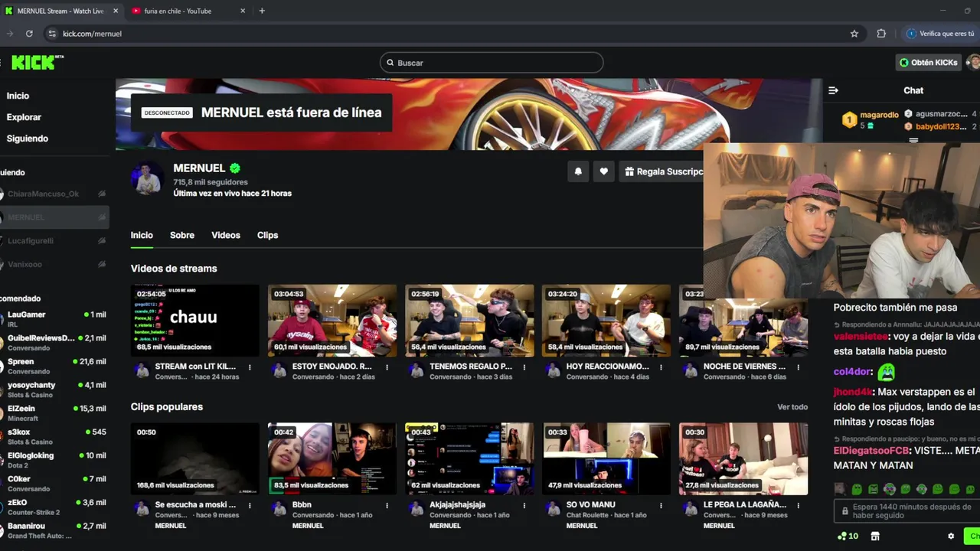This screenshot has height=551, width=980.
Task: Open the Kick shop storefront icon in chat
Action: pos(875,536)
